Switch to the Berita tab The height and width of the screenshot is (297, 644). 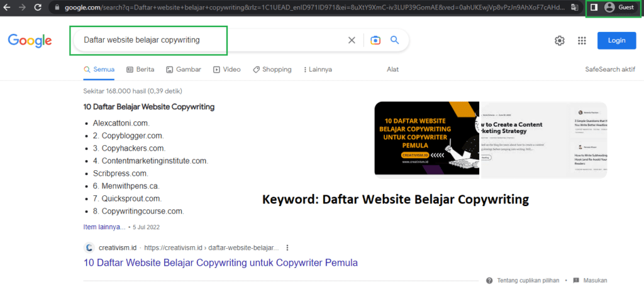coord(140,70)
